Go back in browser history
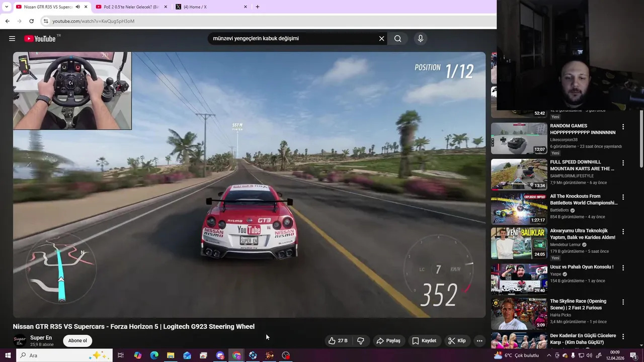This screenshot has height=362, width=644. pos(7,21)
